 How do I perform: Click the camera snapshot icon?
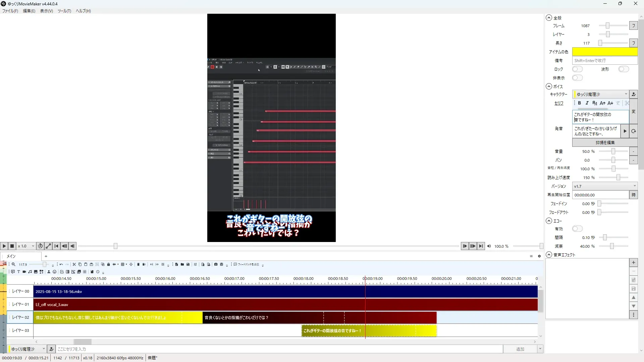[x=216, y=264]
